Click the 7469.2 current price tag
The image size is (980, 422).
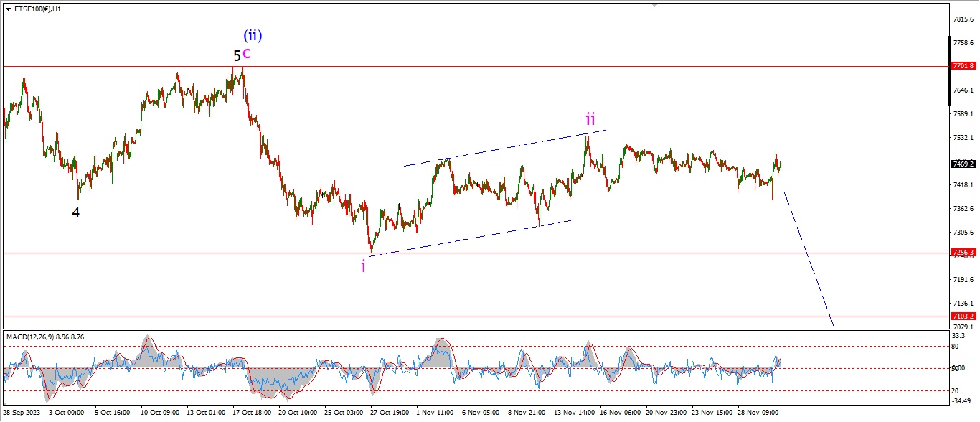[x=963, y=164]
